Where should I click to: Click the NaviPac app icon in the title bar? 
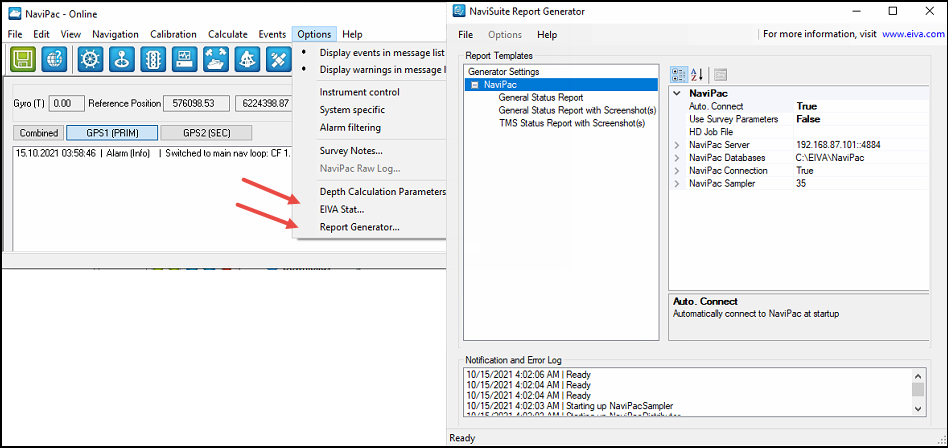16,14
